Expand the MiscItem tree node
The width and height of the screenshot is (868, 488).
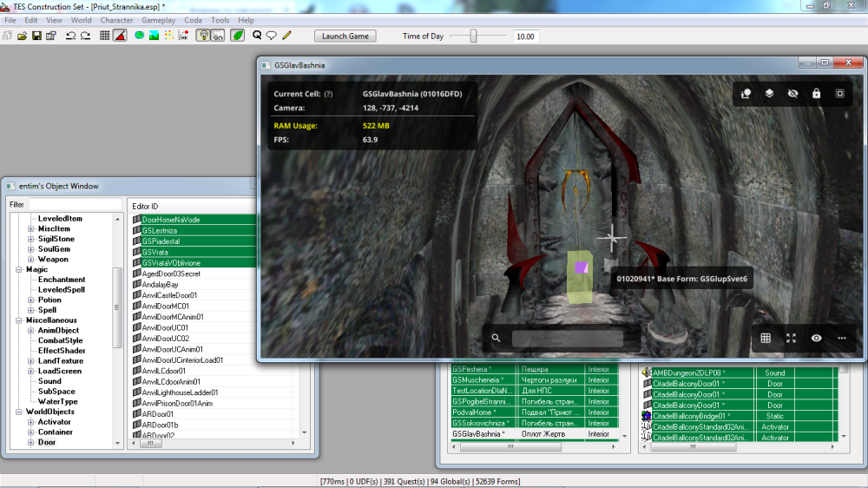31,228
